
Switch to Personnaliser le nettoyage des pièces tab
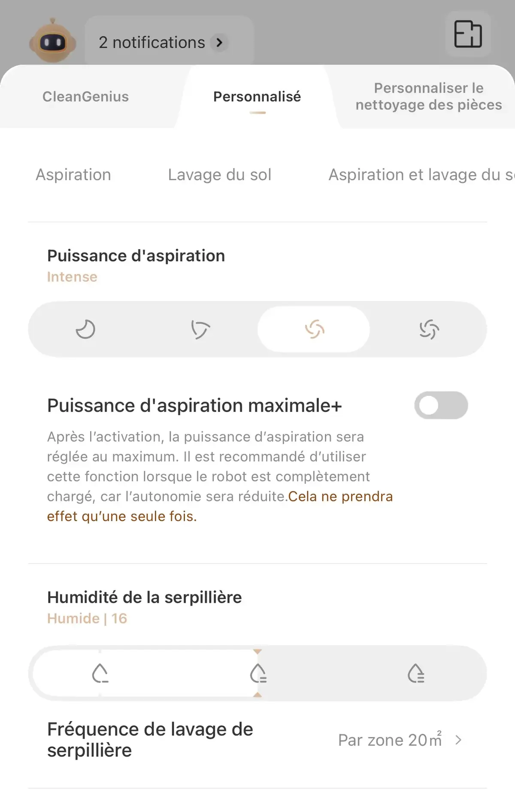pyautogui.click(x=429, y=97)
